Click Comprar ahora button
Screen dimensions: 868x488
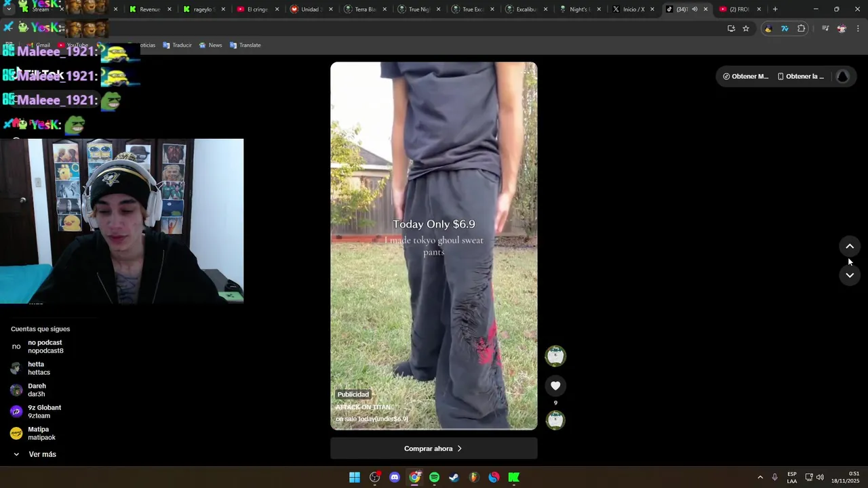click(x=434, y=449)
